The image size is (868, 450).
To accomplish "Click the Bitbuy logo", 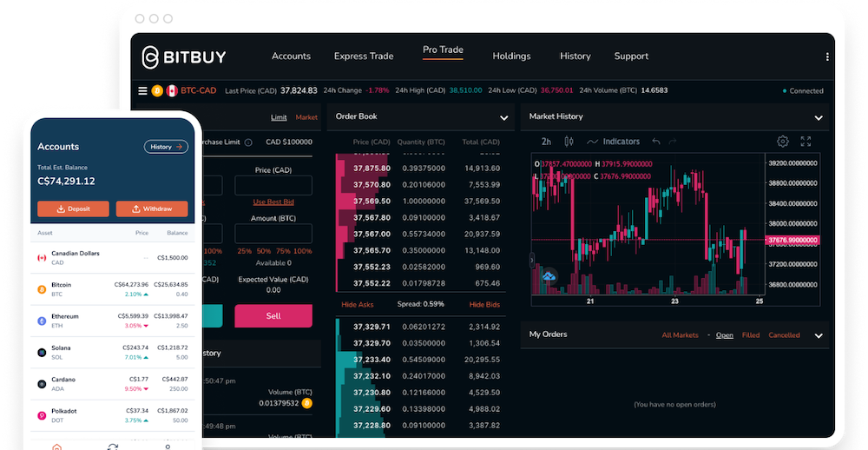I will pyautogui.click(x=184, y=57).
